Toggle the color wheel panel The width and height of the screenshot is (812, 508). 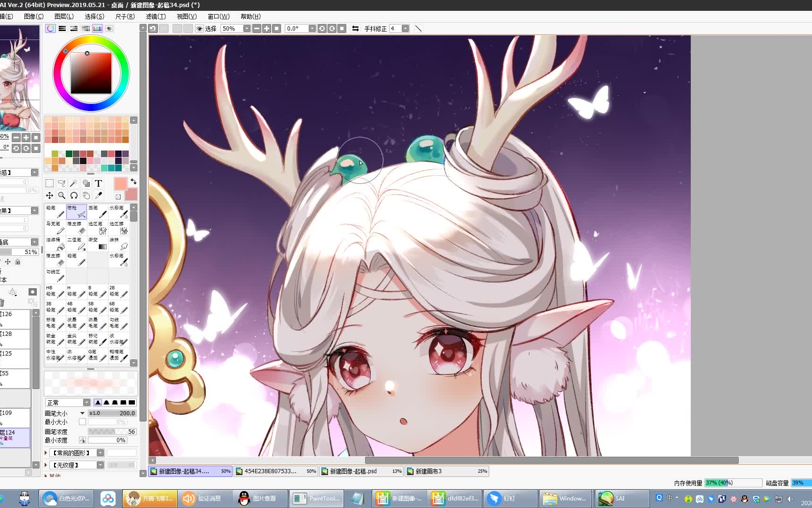pyautogui.click(x=50, y=29)
